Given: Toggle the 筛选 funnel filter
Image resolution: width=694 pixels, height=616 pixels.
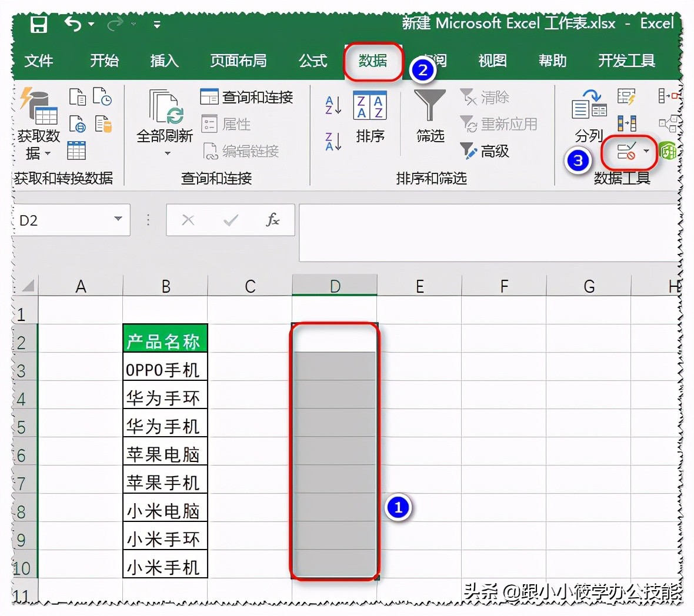Looking at the screenshot, I should pos(430,116).
